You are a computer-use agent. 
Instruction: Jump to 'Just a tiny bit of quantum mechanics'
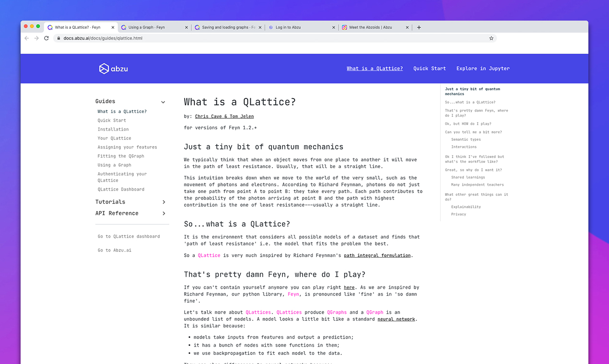[x=472, y=91]
